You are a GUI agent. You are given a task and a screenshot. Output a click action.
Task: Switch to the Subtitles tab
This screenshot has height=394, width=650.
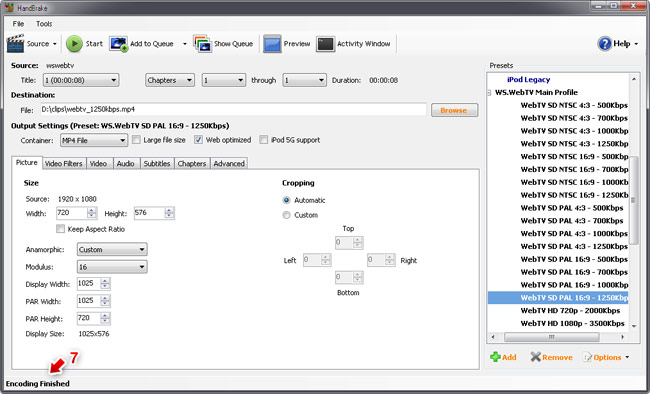click(x=157, y=163)
